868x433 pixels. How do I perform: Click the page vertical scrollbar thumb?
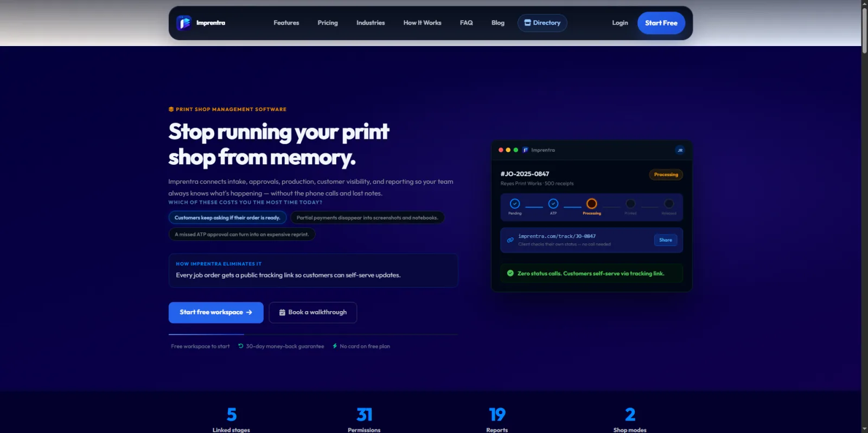tap(865, 30)
